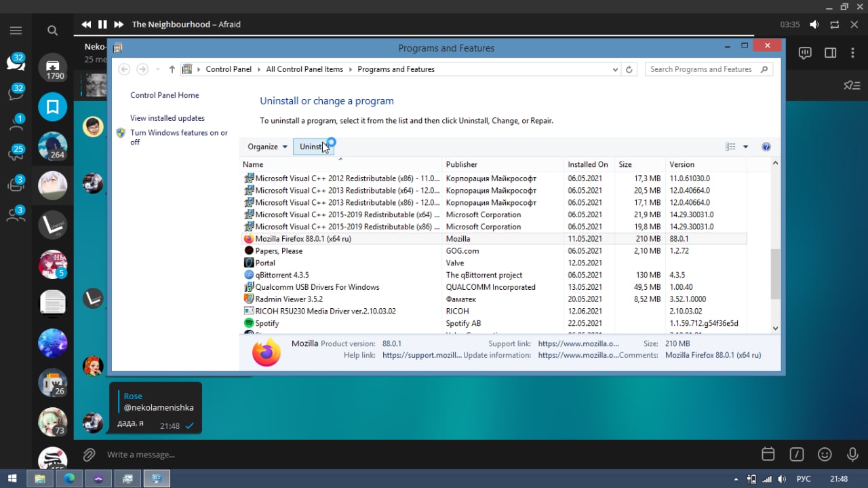Focus the Search Programs and Features box

709,69
